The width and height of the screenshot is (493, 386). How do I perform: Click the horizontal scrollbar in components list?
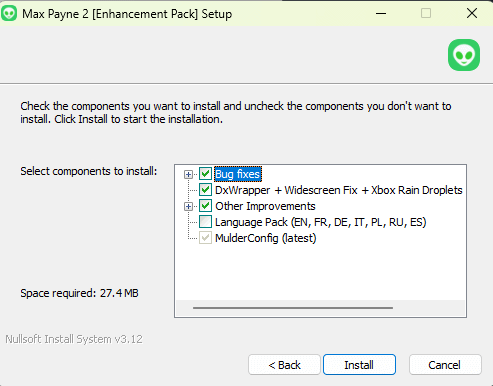pos(293,308)
